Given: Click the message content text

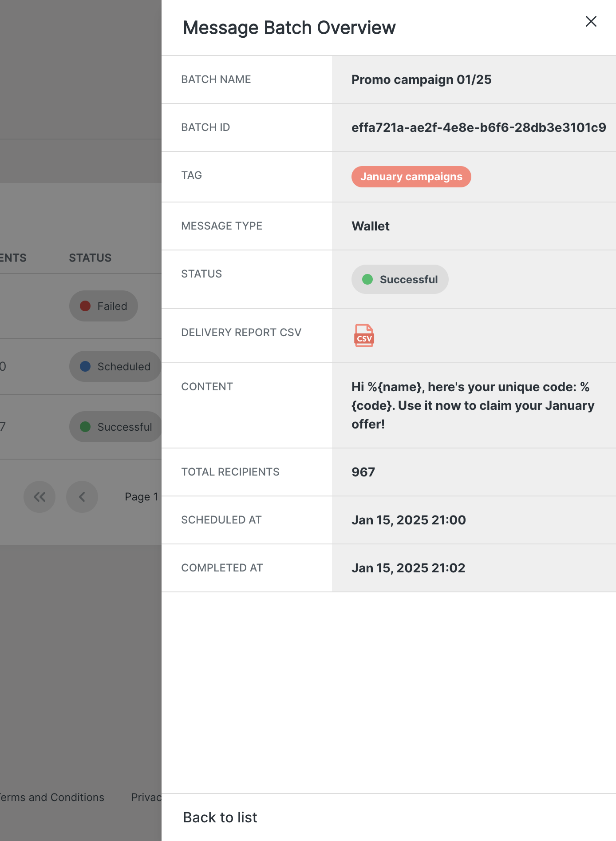Looking at the screenshot, I should pos(473,405).
